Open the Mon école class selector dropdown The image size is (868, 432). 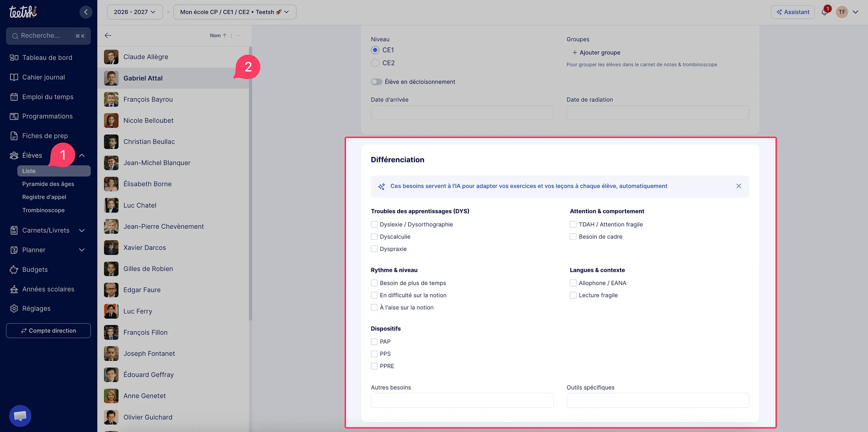point(235,12)
